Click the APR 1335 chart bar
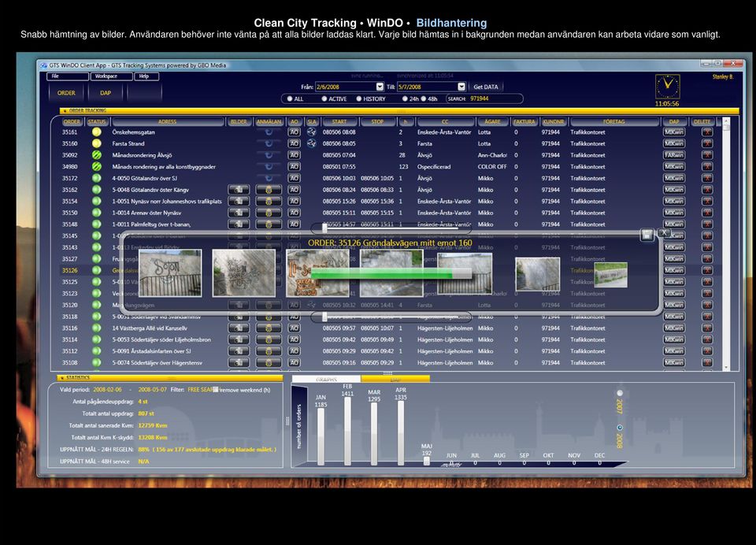756x545 pixels. [x=401, y=433]
